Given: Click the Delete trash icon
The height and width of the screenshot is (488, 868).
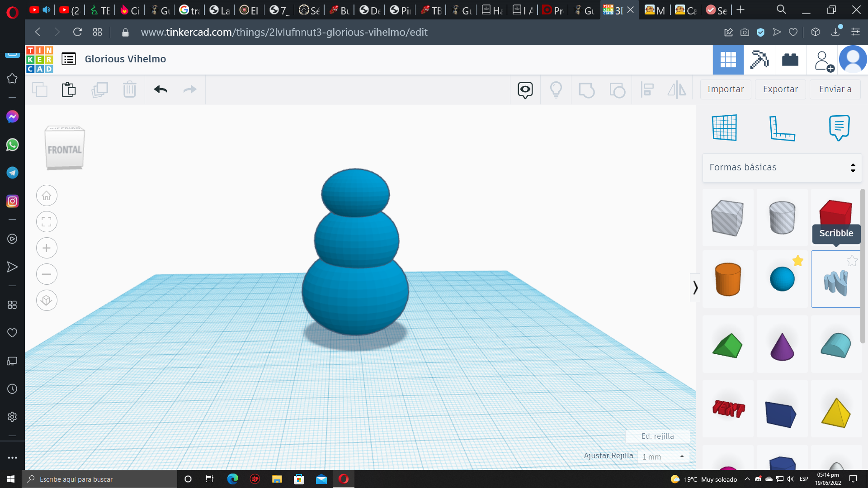Looking at the screenshot, I should coord(130,89).
